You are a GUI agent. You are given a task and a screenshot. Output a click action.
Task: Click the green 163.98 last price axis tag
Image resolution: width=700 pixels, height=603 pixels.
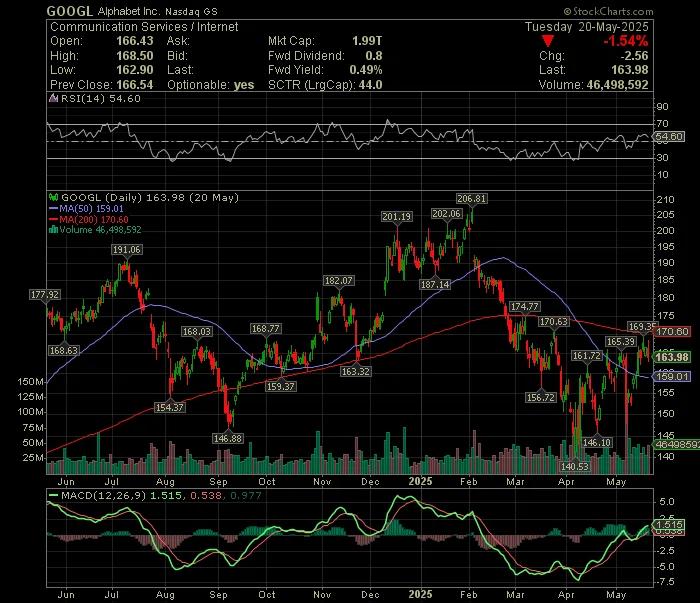pyautogui.click(x=672, y=357)
